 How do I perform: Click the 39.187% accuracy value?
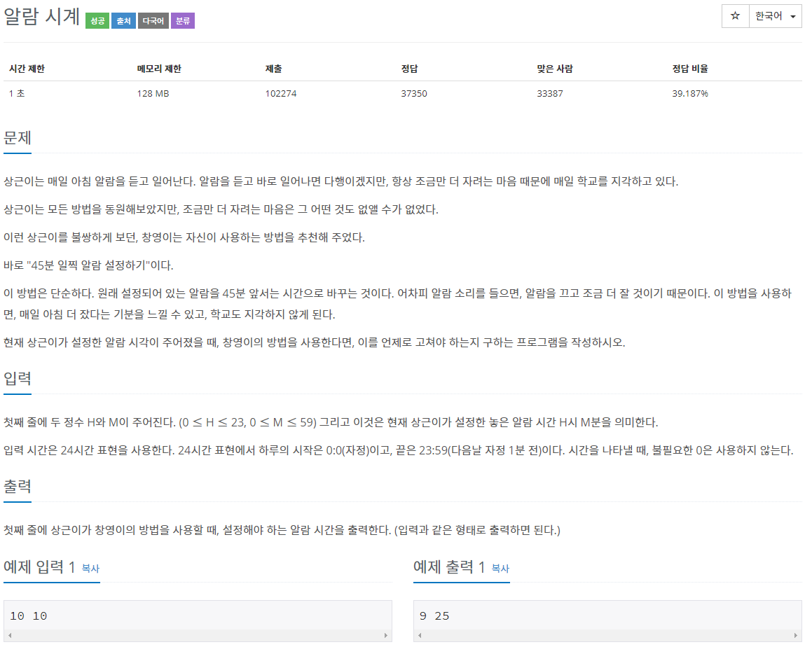point(690,94)
